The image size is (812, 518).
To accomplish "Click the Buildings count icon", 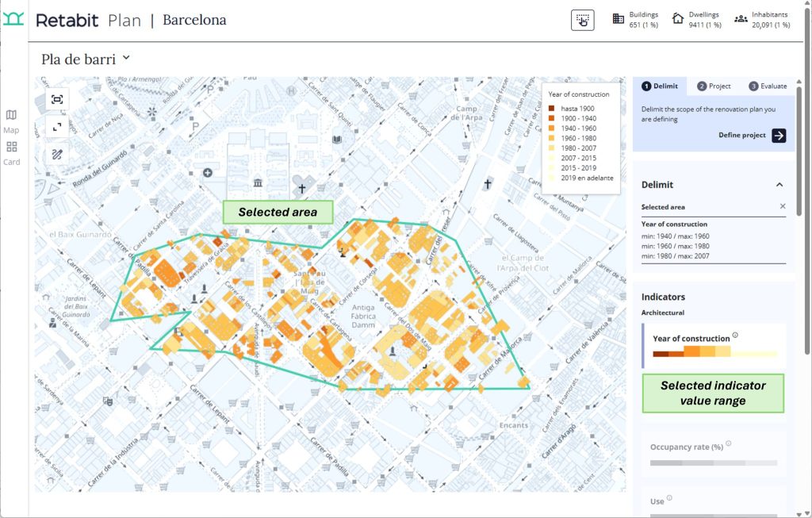I will 619,19.
